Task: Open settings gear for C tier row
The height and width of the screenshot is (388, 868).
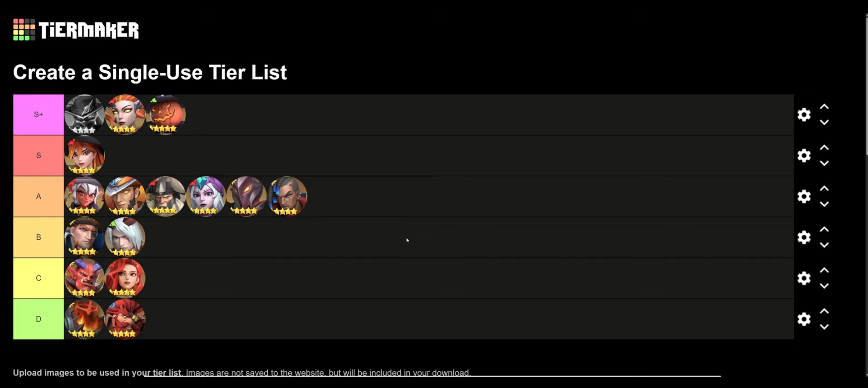Action: [803, 278]
